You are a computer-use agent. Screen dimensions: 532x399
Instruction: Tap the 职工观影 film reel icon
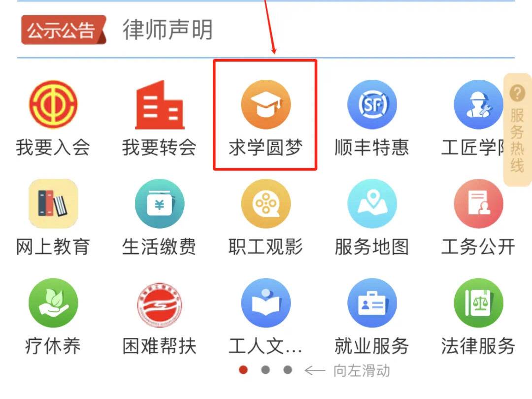pyautogui.click(x=266, y=203)
